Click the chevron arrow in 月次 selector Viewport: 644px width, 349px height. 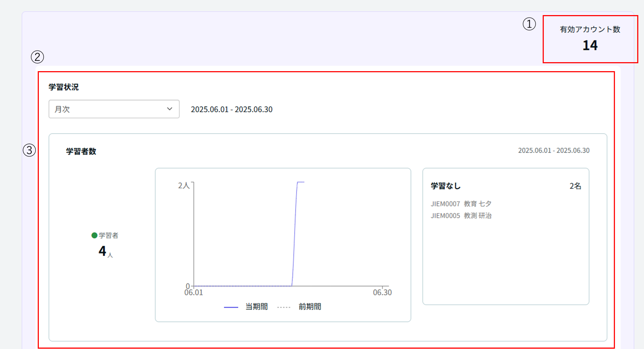pyautogui.click(x=170, y=109)
